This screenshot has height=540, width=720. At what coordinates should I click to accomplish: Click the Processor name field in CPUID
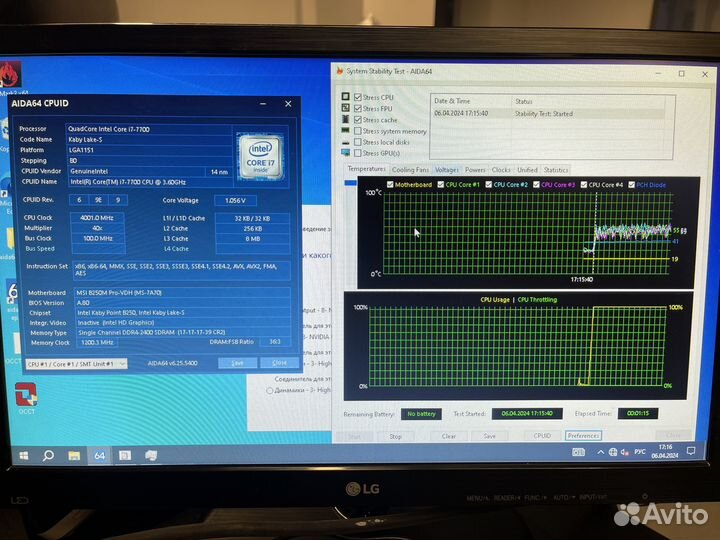[149, 129]
